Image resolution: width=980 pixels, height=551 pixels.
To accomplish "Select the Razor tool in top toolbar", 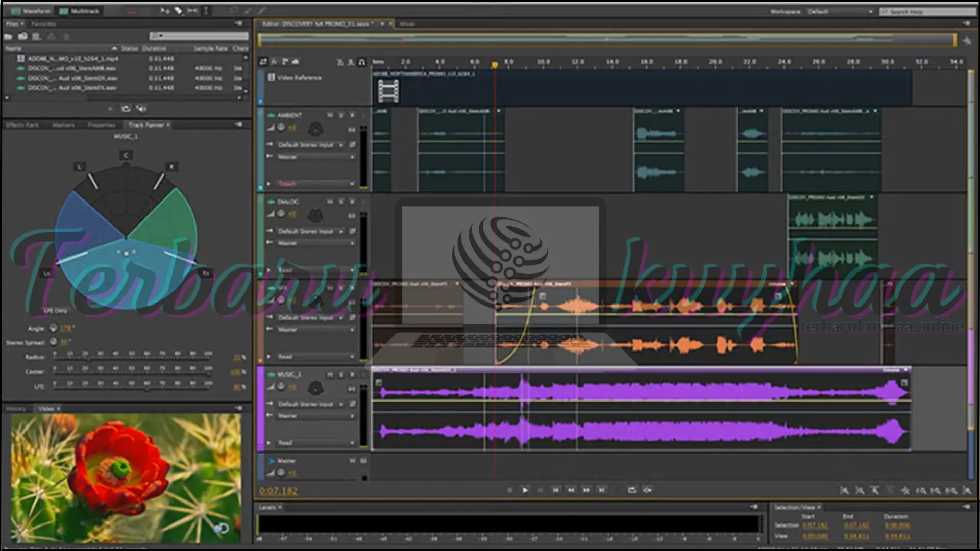I will (x=178, y=11).
